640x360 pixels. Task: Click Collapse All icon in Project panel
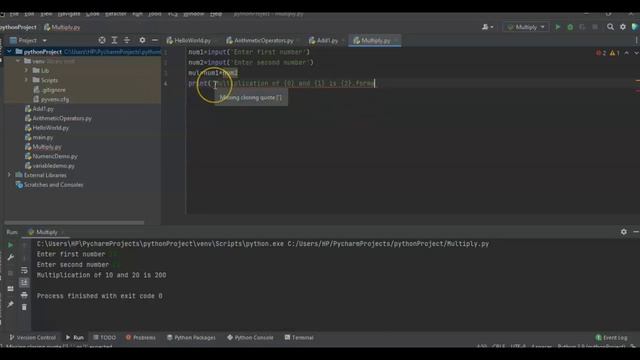[127, 40]
